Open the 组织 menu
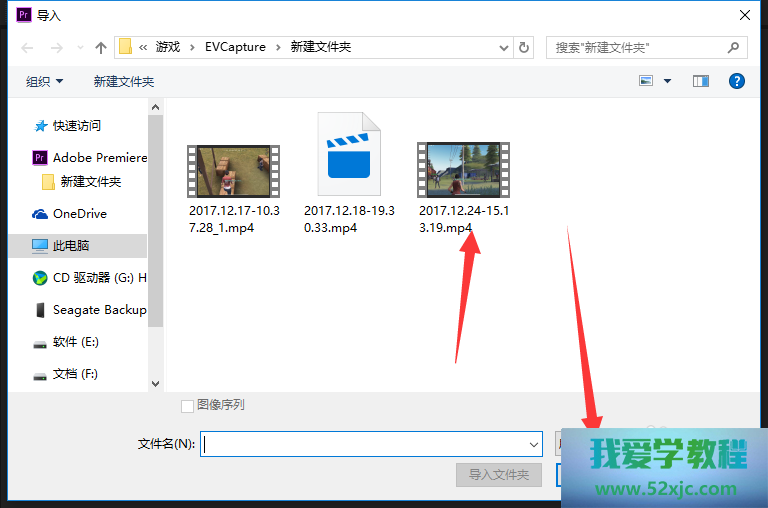This screenshot has height=508, width=768. [44, 81]
